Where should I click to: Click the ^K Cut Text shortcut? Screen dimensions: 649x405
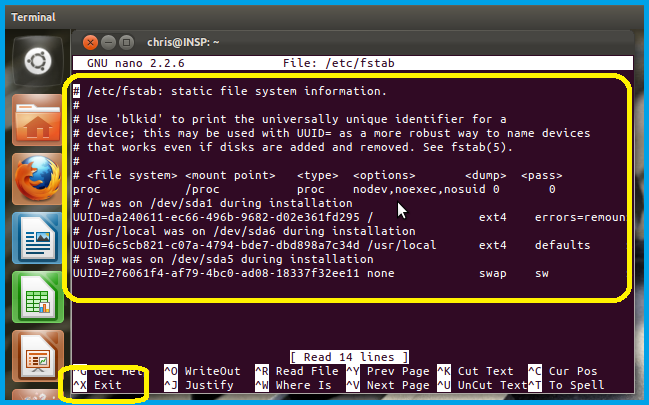click(x=475, y=371)
